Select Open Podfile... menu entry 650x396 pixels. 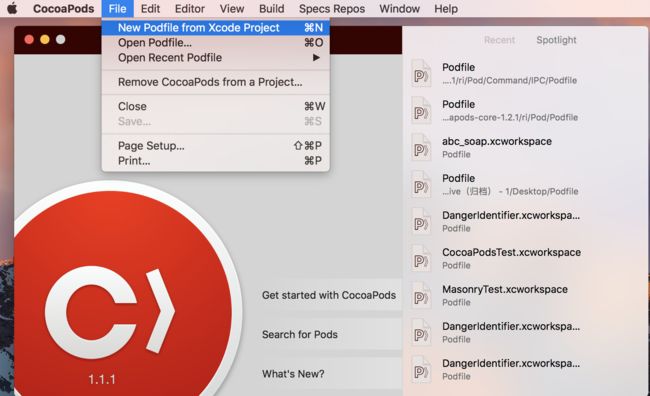(216, 43)
